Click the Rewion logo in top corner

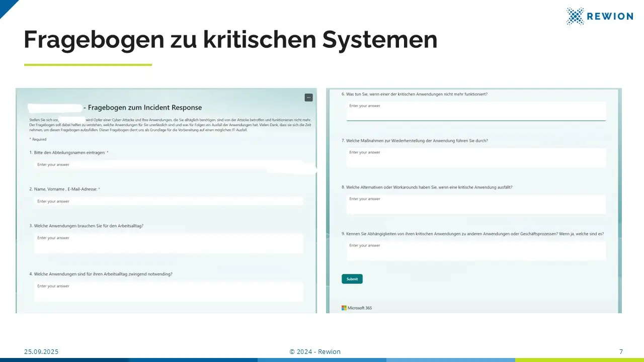pyautogui.click(x=599, y=16)
